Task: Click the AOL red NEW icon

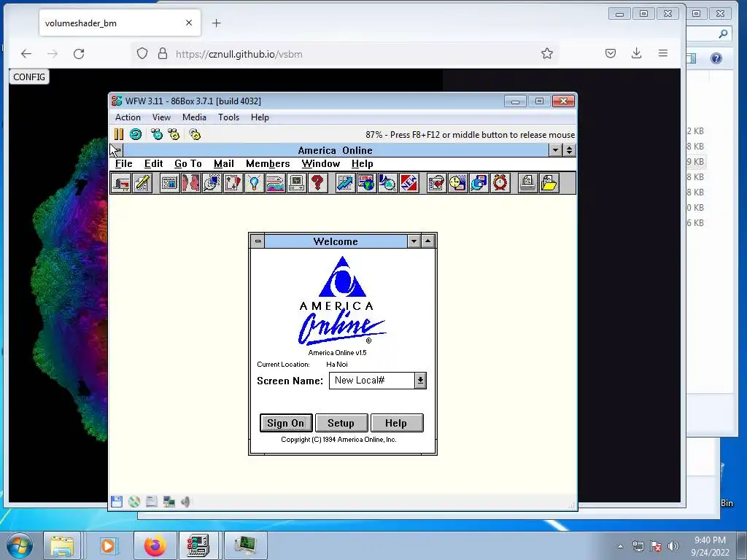Action: 409,183
